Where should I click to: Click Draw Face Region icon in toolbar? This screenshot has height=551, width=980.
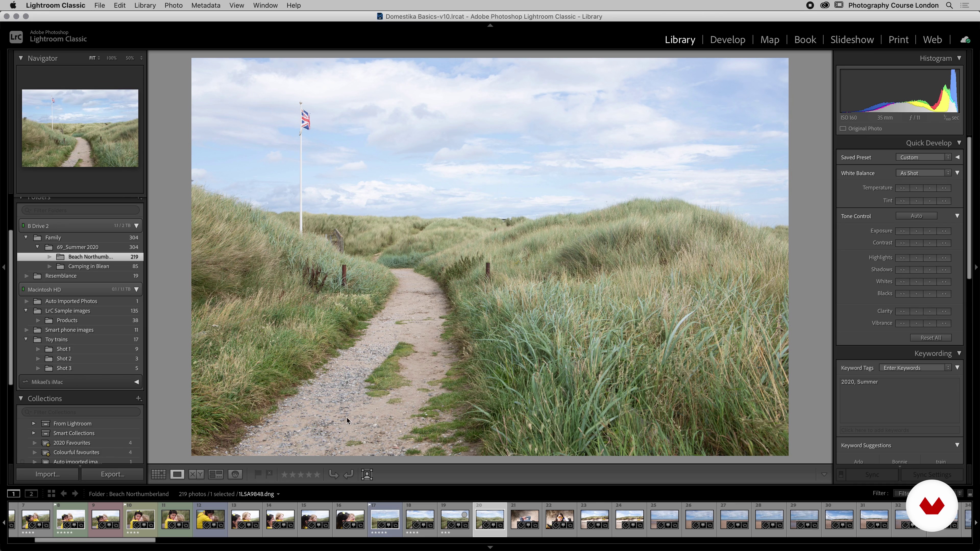(367, 474)
